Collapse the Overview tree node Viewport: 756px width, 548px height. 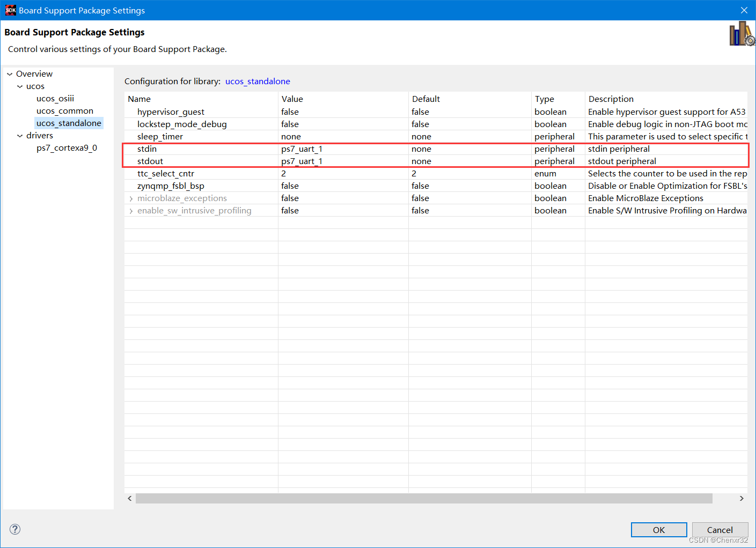tap(10, 74)
